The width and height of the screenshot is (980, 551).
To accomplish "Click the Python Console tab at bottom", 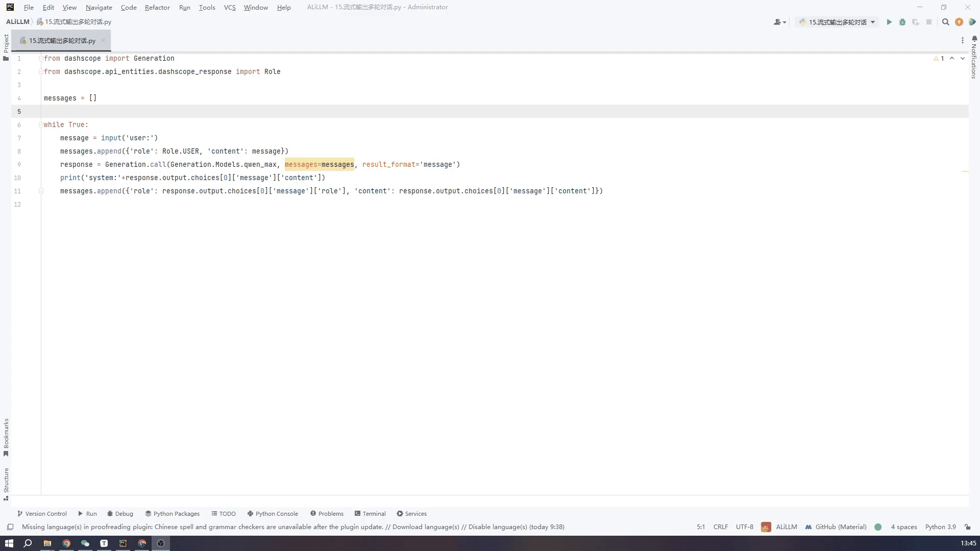I will pos(277,513).
